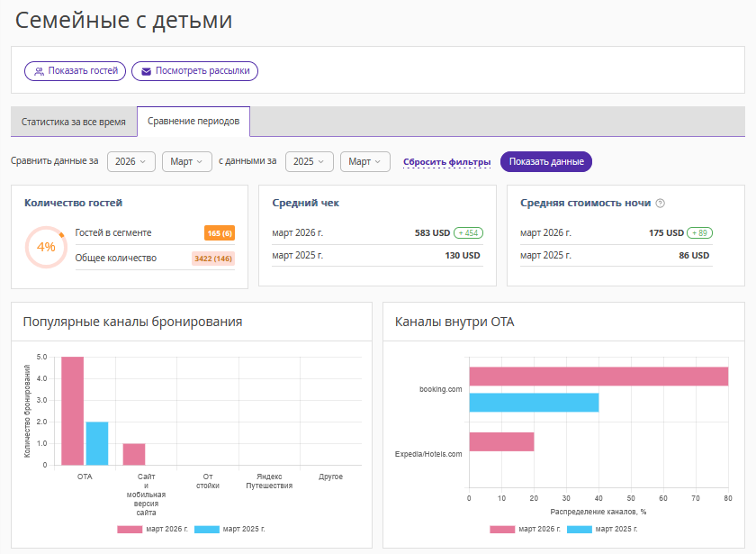Click help icon next to Средняя стоимость ночи

[x=660, y=204]
